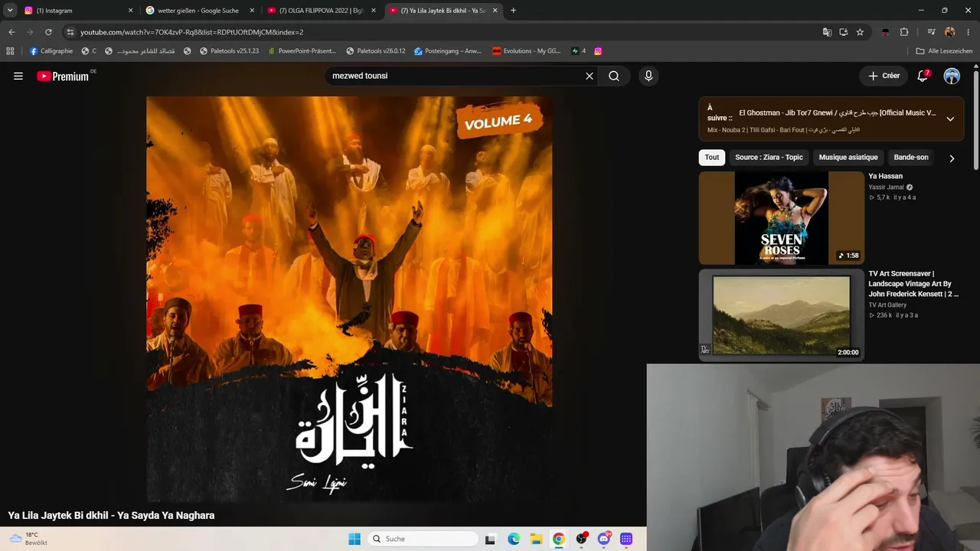Open the Instagram icon bookmark
Viewport: 980px width, 551px height.
[598, 51]
